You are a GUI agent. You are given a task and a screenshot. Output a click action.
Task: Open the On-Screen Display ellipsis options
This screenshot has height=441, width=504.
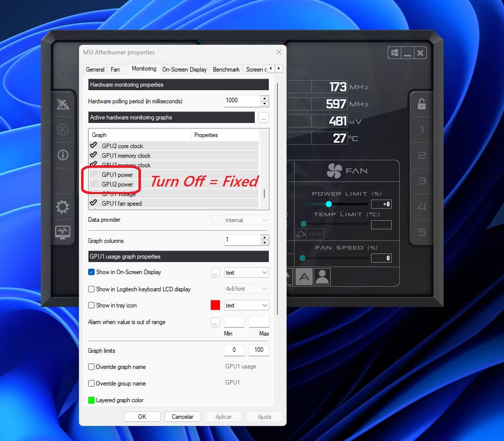coord(215,273)
